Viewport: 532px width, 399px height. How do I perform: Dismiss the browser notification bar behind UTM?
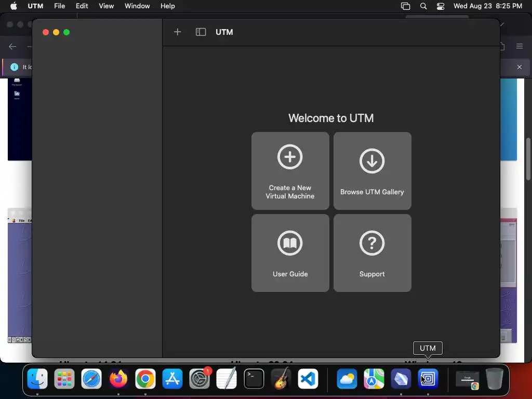point(520,67)
